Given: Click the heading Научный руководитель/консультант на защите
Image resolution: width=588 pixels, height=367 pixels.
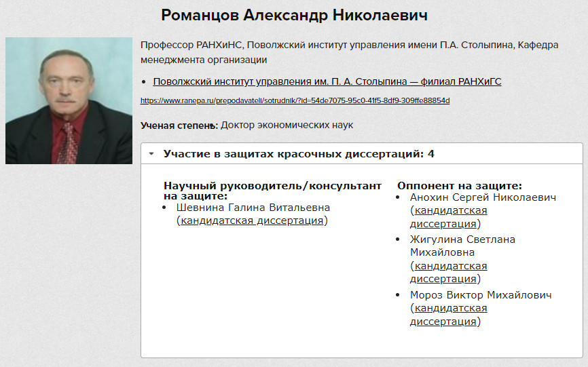Looking at the screenshot, I should 273,191.
